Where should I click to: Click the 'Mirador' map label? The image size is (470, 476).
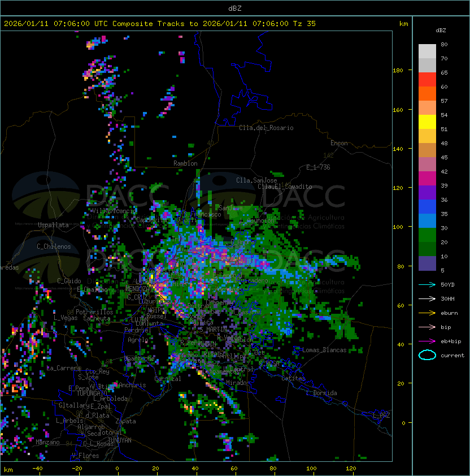pyautogui.click(x=238, y=383)
